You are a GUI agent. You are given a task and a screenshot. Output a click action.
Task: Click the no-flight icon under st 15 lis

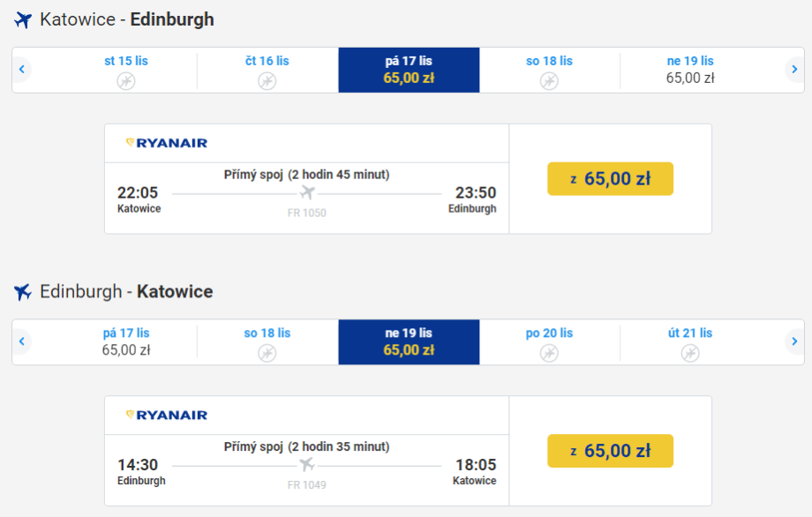(126, 81)
